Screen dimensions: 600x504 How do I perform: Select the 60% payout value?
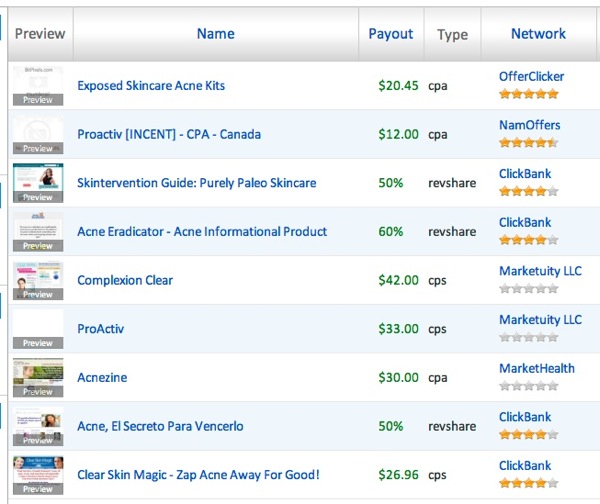(x=391, y=232)
